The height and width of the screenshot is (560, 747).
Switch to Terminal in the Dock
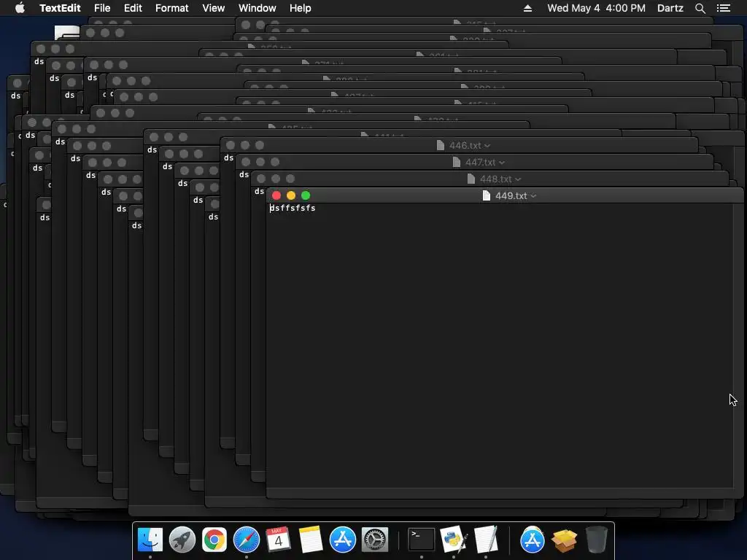422,540
